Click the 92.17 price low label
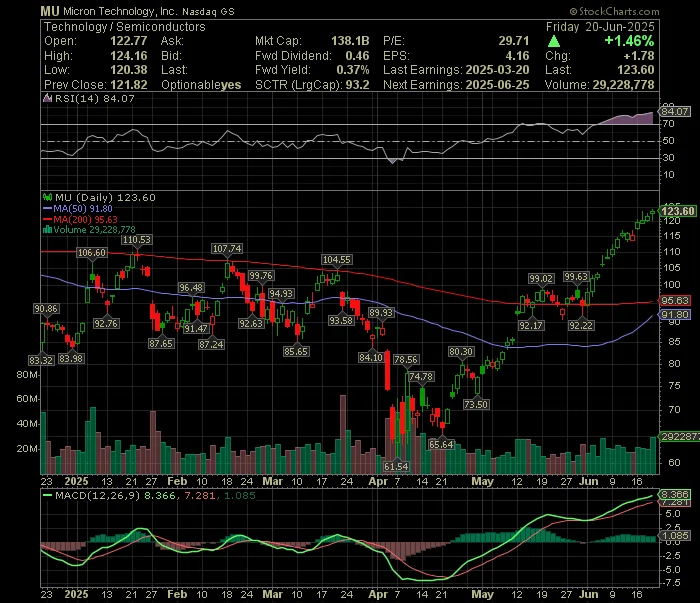700x603 pixels. [x=531, y=325]
